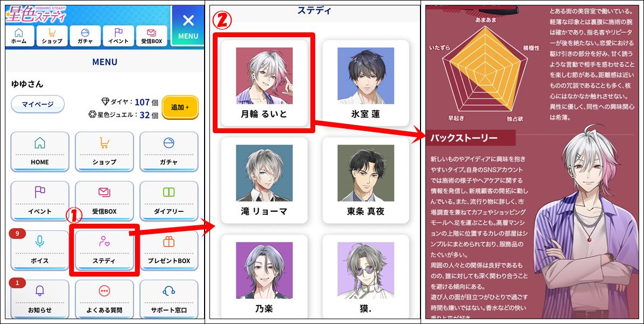Open お知らせ bell notifications tile
The image size is (644, 324).
pyautogui.click(x=40, y=299)
